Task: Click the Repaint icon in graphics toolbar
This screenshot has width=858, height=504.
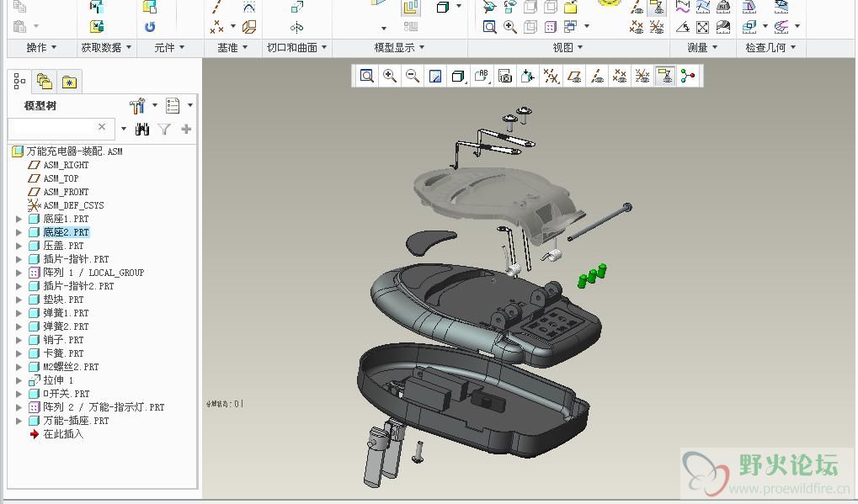Action: (435, 76)
